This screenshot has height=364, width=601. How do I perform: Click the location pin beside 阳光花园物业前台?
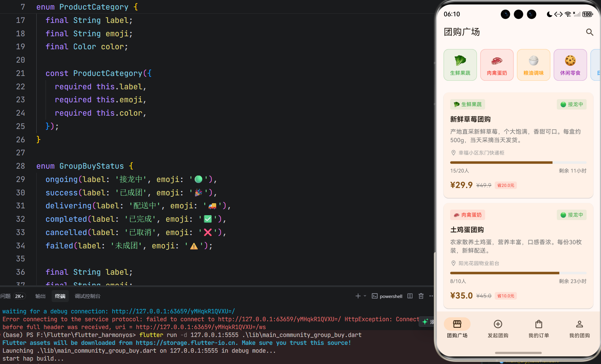[454, 263]
